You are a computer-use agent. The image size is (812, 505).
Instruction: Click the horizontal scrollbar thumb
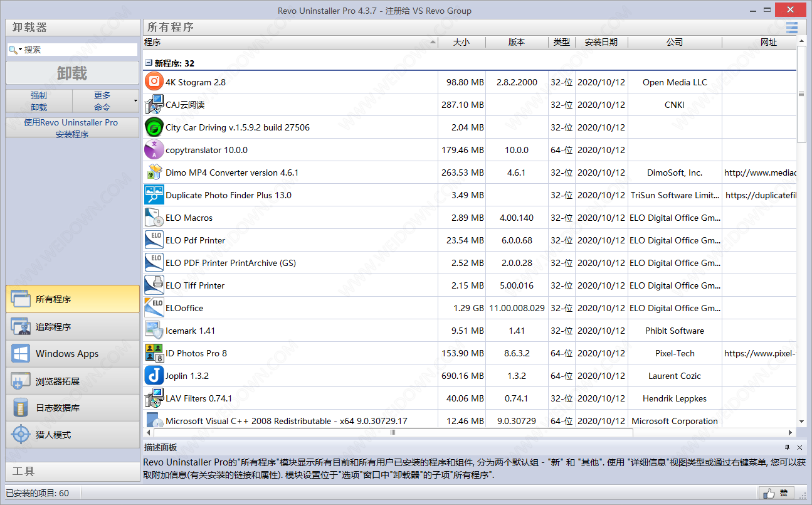[393, 432]
